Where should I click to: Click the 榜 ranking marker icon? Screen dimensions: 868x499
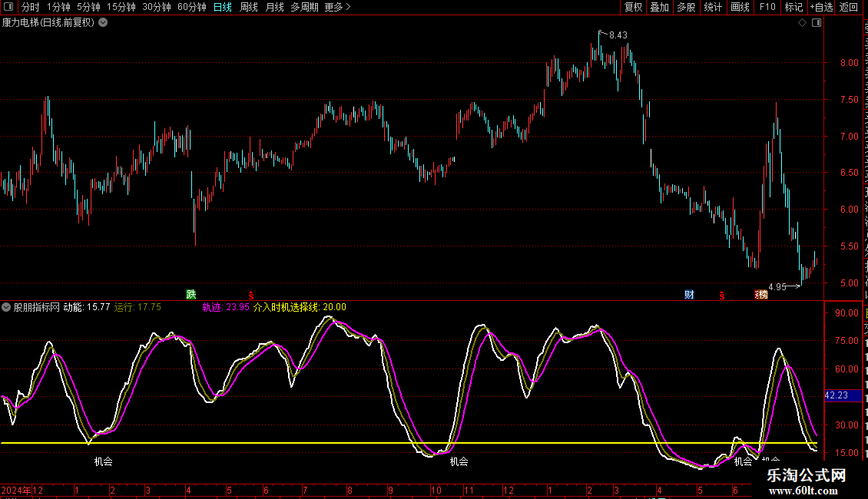point(762,294)
